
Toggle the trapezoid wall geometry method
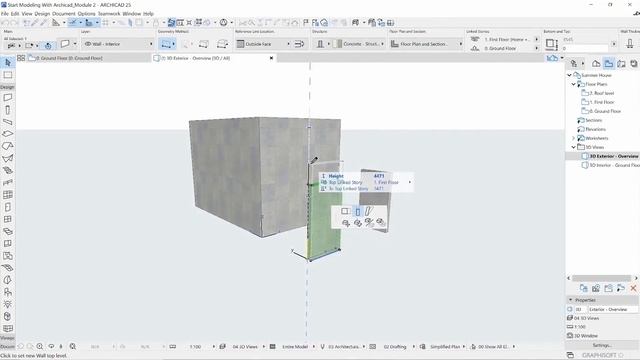[x=203, y=44]
